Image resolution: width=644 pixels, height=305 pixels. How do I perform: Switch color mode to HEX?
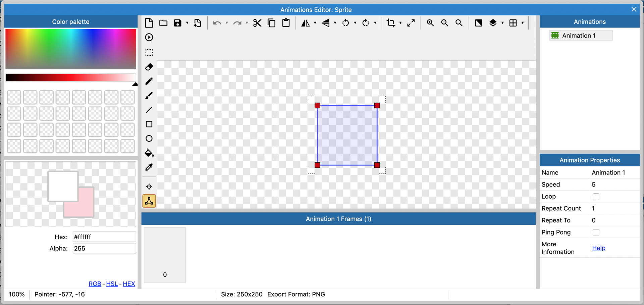click(x=129, y=284)
